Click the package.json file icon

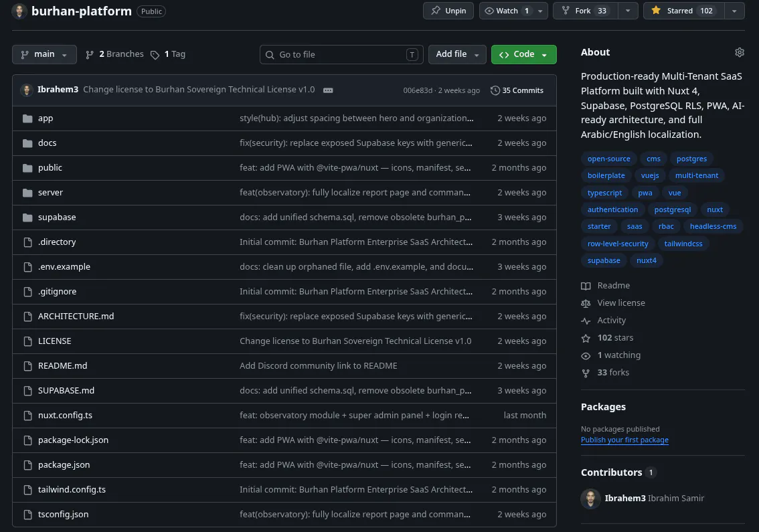tap(27, 465)
